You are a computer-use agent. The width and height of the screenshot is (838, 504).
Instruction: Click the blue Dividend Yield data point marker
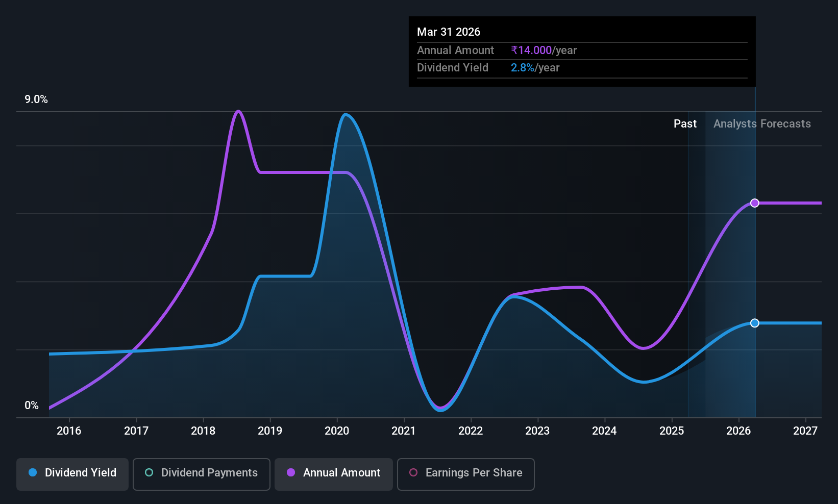755,323
